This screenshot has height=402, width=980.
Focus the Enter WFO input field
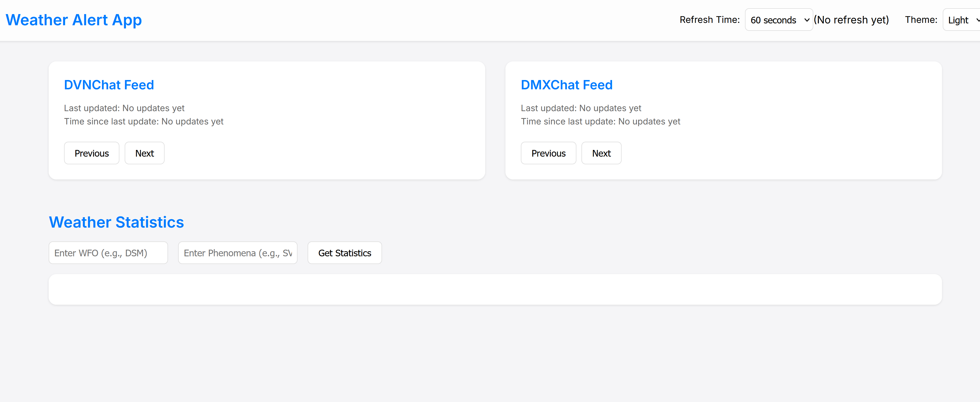click(108, 253)
